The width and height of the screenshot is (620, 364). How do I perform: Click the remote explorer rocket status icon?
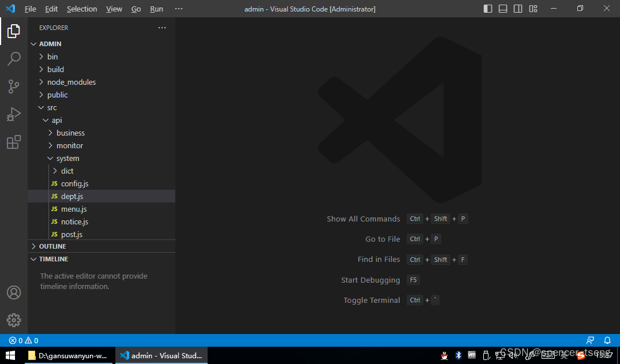[x=590, y=340]
